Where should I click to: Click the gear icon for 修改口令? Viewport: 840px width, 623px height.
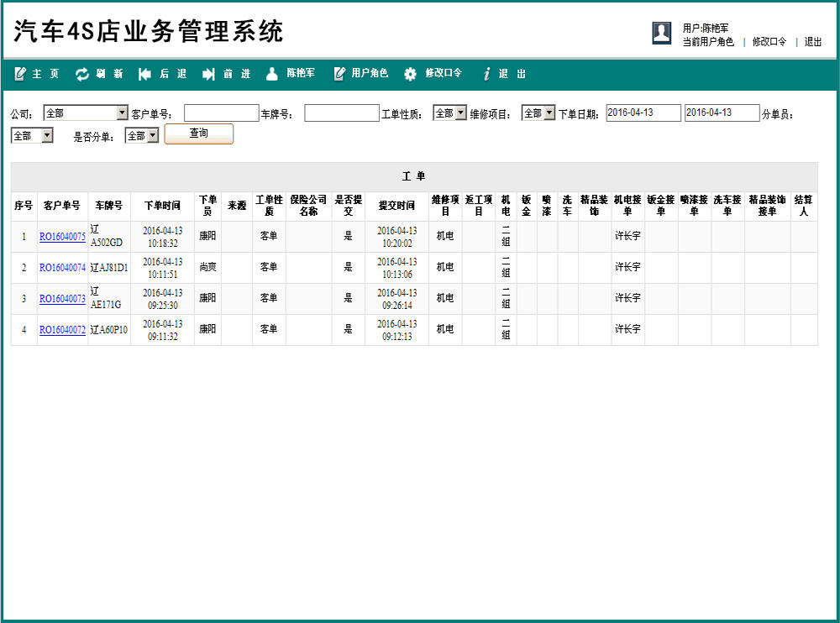[x=410, y=74]
